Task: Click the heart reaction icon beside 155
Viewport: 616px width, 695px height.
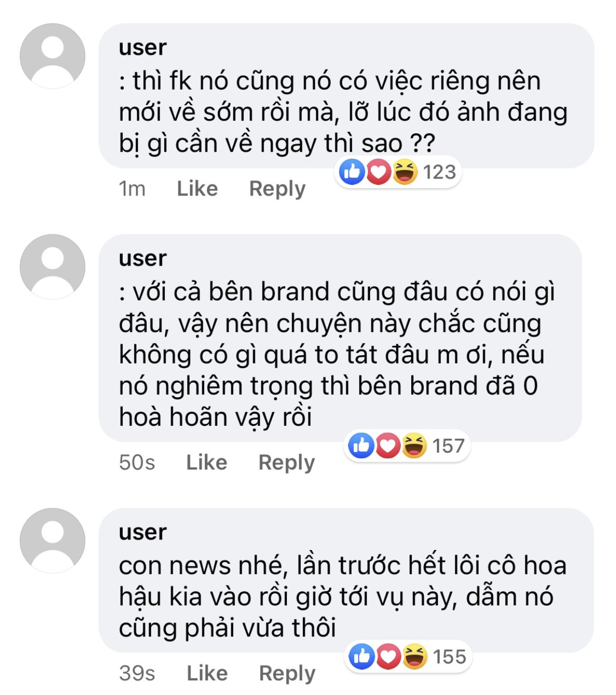Action: click(x=388, y=657)
